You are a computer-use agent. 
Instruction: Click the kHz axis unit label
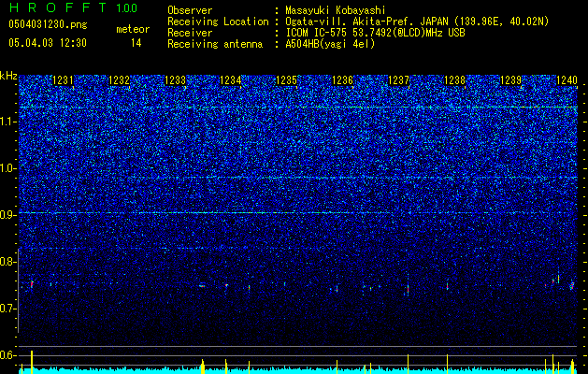coord(8,76)
